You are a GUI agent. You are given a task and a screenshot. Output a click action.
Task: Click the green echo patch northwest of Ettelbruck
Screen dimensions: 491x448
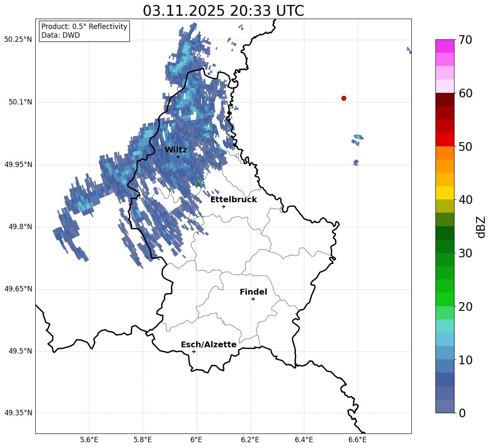click(x=199, y=183)
